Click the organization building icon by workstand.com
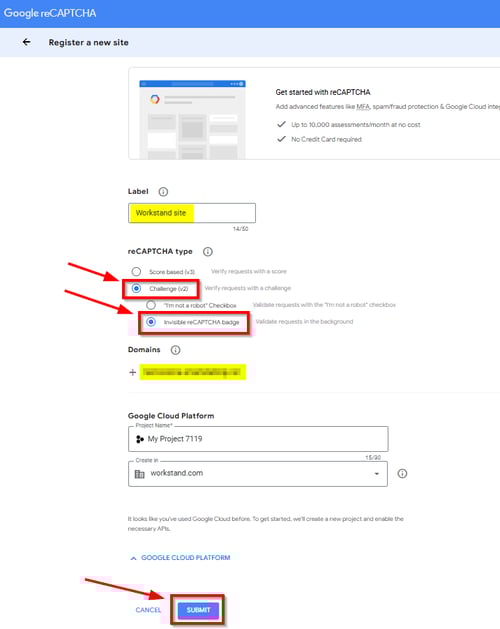 coord(139,474)
